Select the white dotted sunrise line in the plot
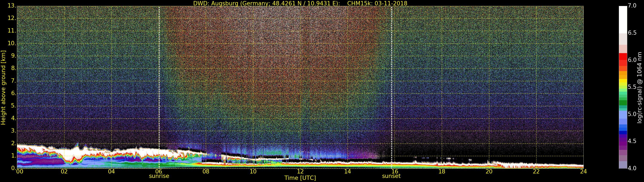Screen dimensions: 644x182 coord(159,87)
